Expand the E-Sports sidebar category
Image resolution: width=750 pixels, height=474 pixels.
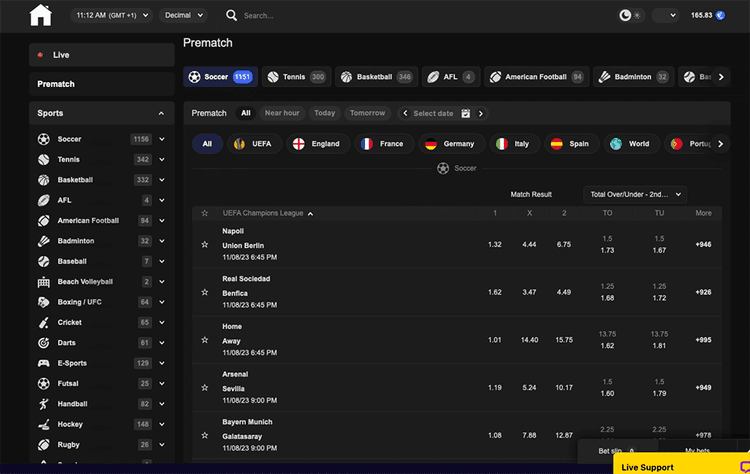click(x=162, y=363)
